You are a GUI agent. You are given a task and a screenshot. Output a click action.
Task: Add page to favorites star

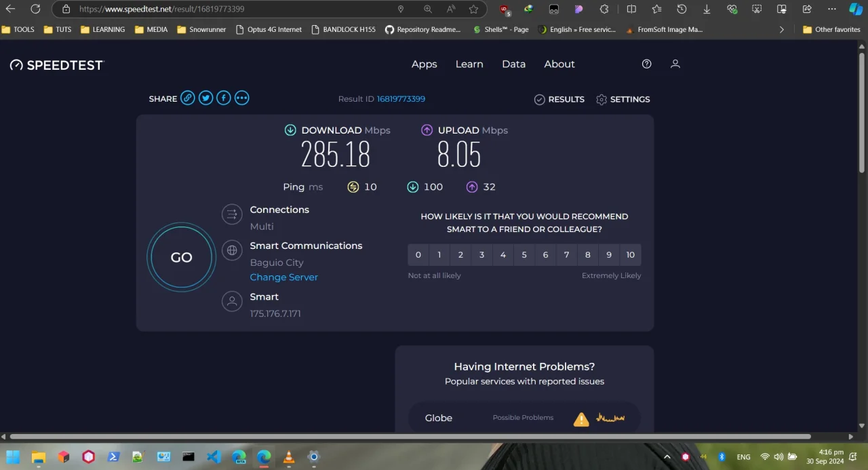click(x=473, y=9)
